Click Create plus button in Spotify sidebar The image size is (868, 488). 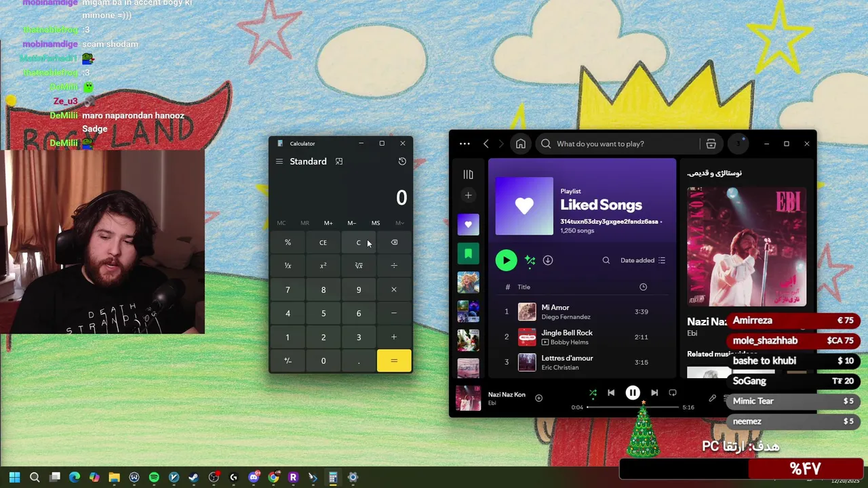(x=468, y=195)
